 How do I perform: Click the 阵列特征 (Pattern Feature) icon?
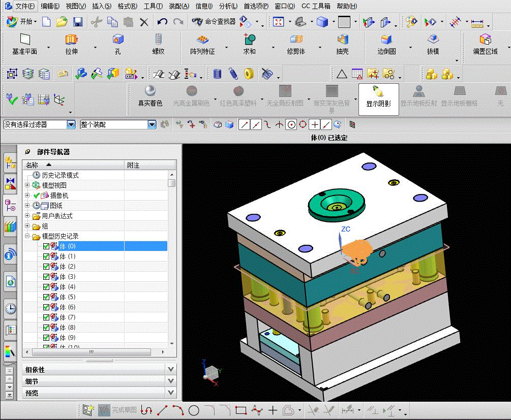point(202,40)
